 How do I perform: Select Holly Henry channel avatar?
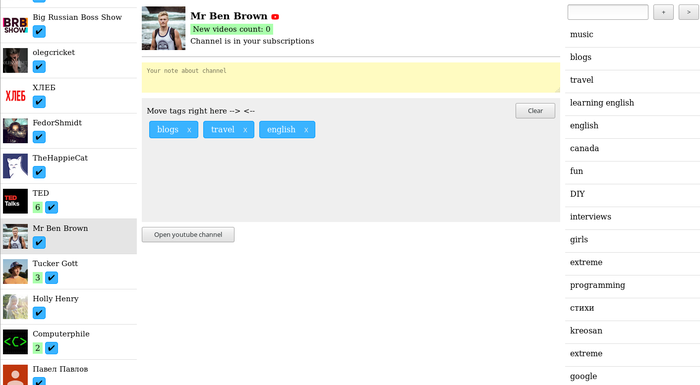point(15,307)
